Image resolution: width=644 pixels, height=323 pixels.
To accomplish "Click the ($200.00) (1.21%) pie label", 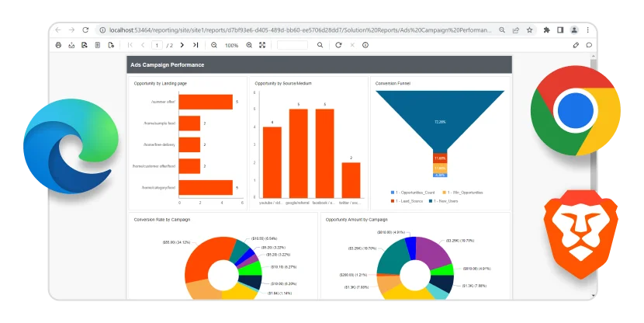I will tap(353, 275).
